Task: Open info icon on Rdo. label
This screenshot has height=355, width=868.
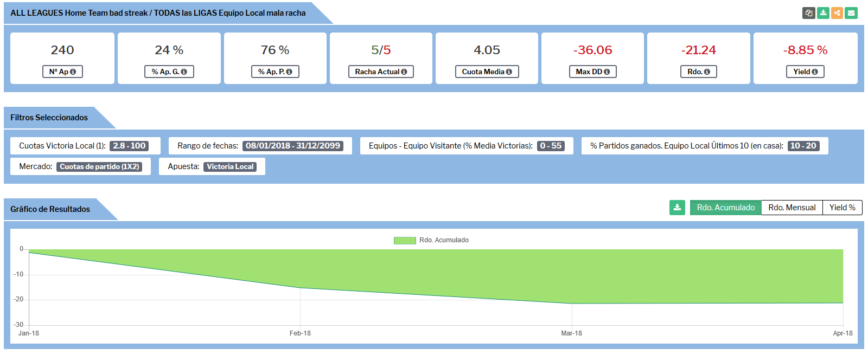Action: [707, 72]
